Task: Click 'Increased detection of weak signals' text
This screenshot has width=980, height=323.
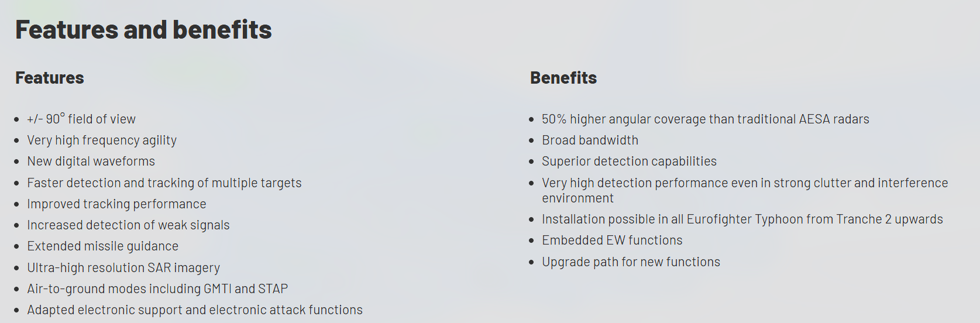Action: click(128, 225)
